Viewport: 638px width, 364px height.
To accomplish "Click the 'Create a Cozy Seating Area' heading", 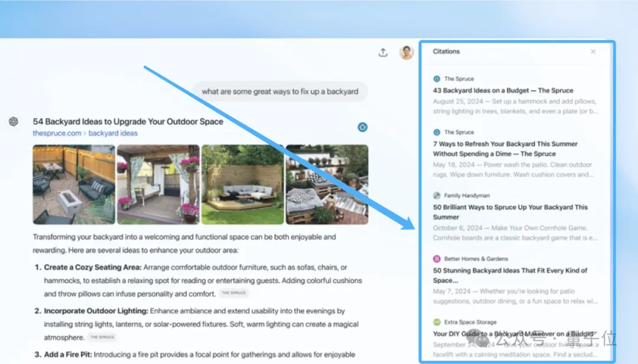I will coord(92,267).
